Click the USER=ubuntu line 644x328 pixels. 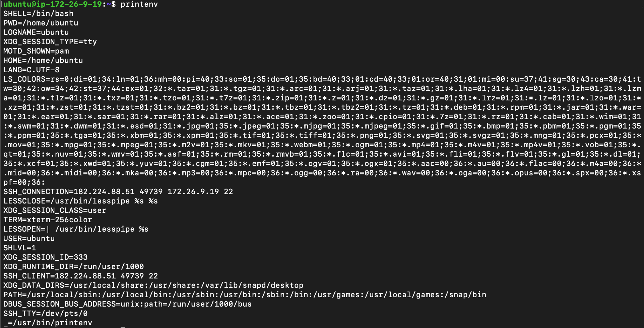[x=29, y=239]
